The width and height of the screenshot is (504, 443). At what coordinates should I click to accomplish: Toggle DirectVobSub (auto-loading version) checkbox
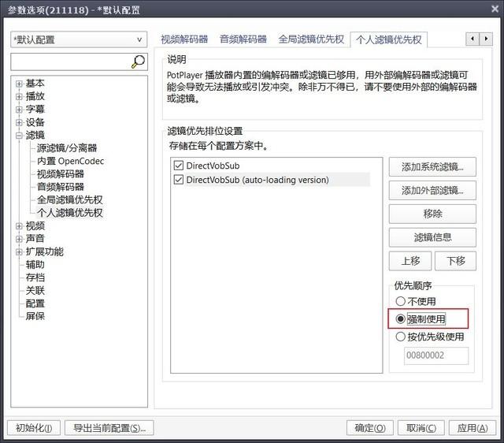(177, 180)
